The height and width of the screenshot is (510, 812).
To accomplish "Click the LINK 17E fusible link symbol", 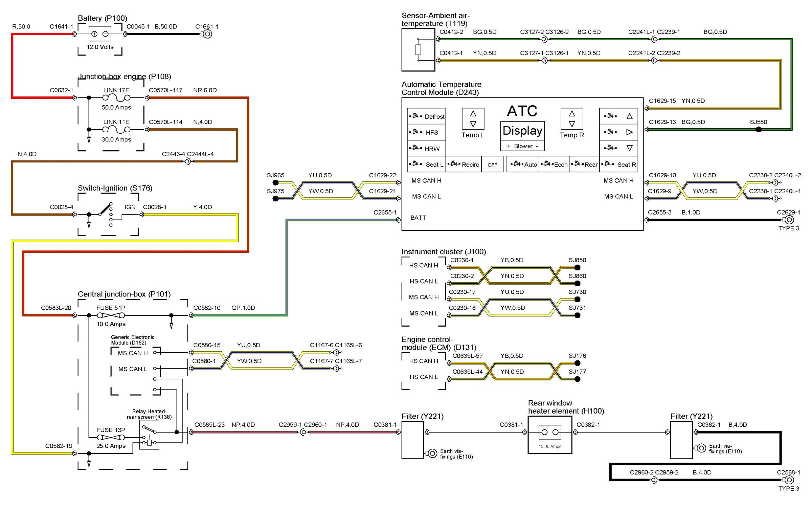I will [x=116, y=98].
